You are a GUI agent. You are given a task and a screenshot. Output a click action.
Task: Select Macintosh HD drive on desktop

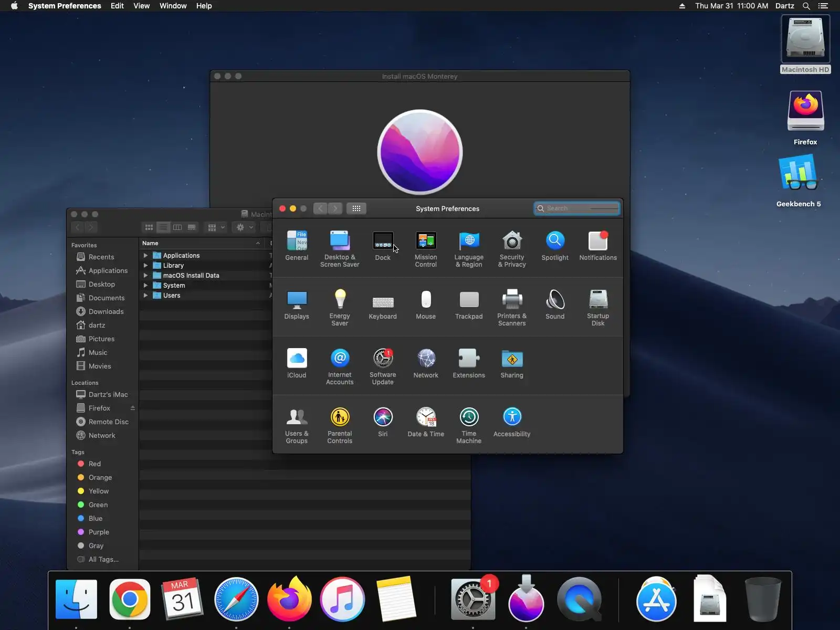pos(805,44)
